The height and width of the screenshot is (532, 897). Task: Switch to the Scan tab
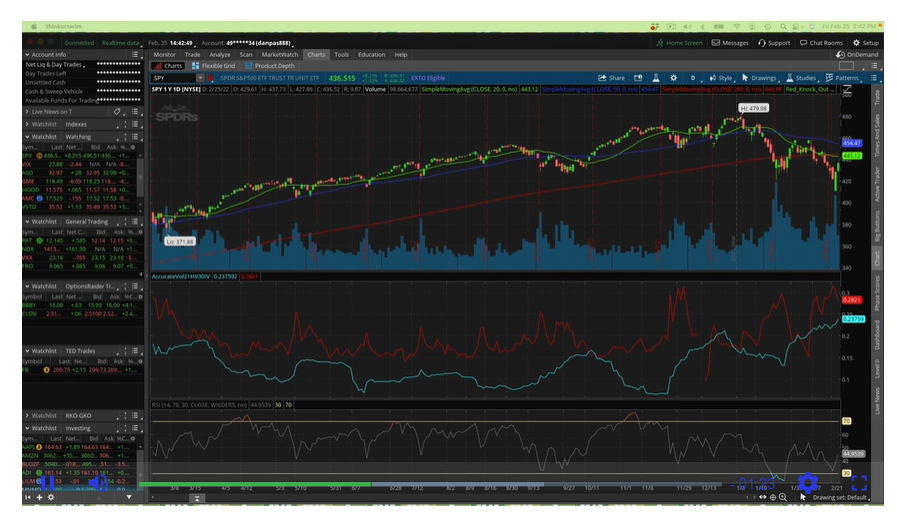(246, 55)
